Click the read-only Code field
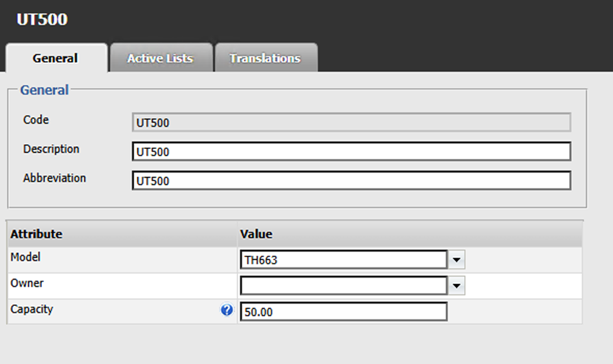 coord(351,123)
